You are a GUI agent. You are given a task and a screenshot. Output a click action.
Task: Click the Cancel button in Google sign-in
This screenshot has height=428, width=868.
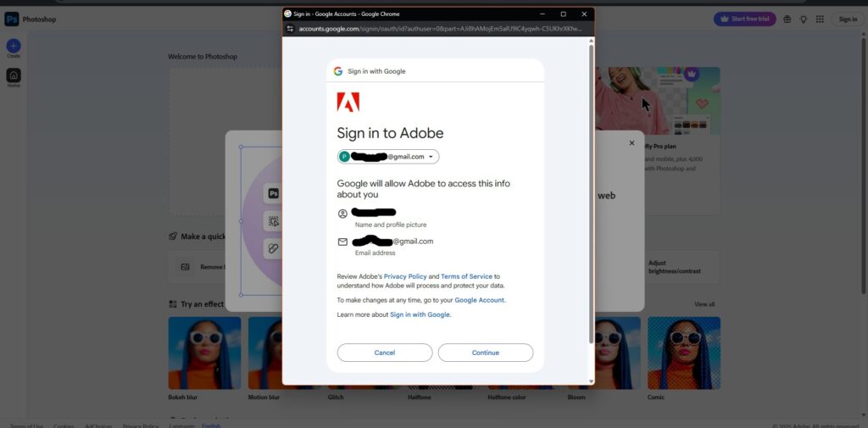[x=385, y=353]
